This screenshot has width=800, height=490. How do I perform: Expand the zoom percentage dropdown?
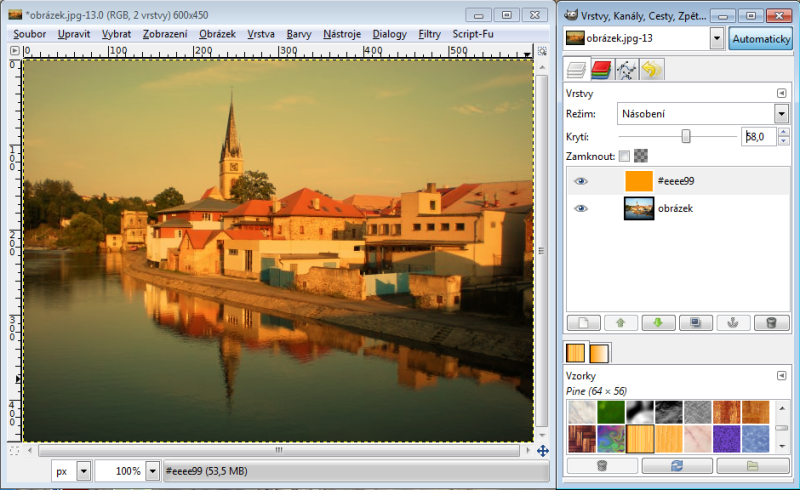153,470
